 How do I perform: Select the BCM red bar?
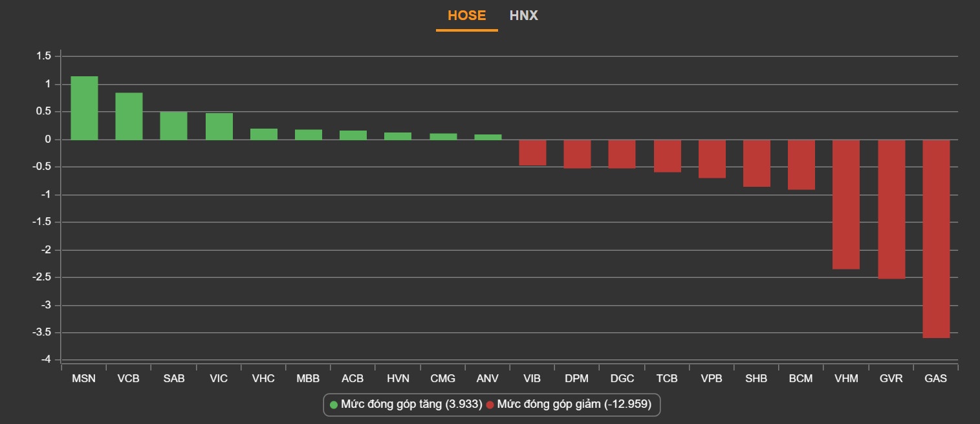point(801,165)
